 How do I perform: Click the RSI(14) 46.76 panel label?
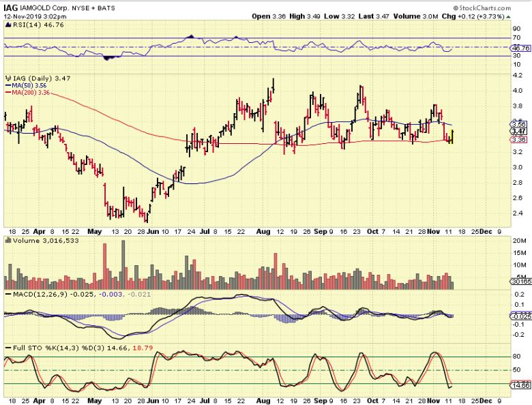38,25
